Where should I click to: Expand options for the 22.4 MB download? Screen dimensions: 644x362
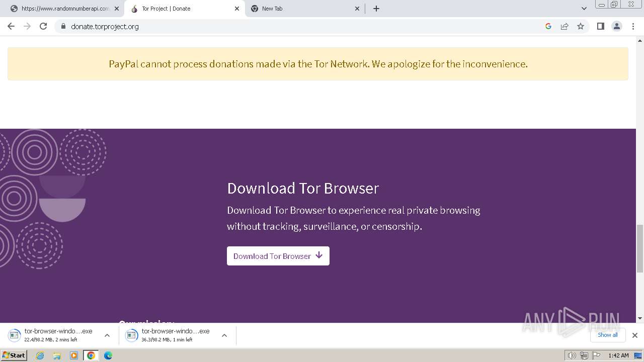[107, 335]
